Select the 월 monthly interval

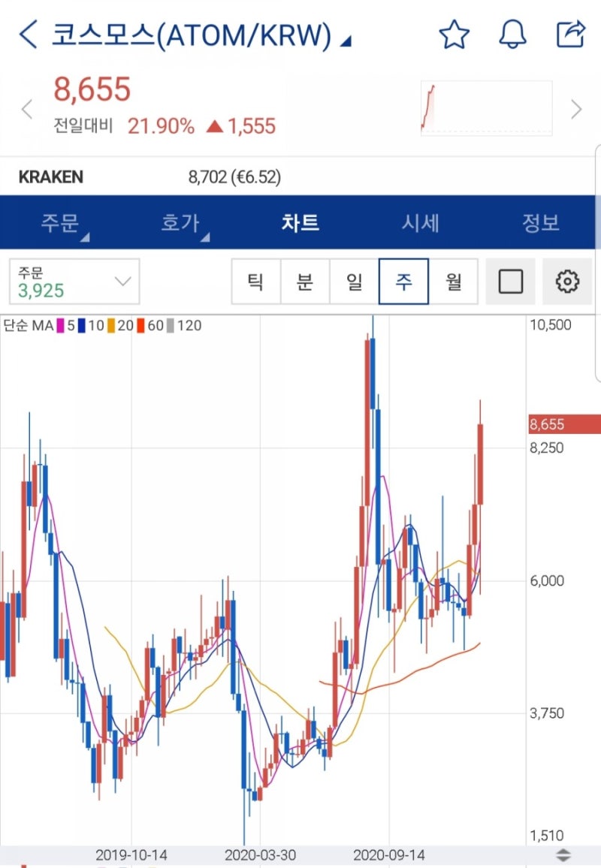454,282
